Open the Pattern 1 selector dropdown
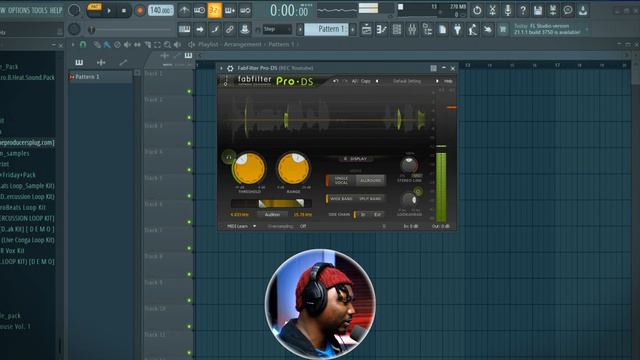This screenshot has width=640, height=360. (326, 29)
